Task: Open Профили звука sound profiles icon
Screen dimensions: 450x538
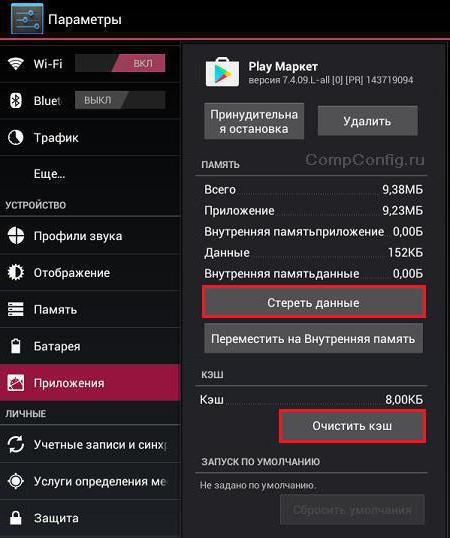Action: tap(16, 236)
